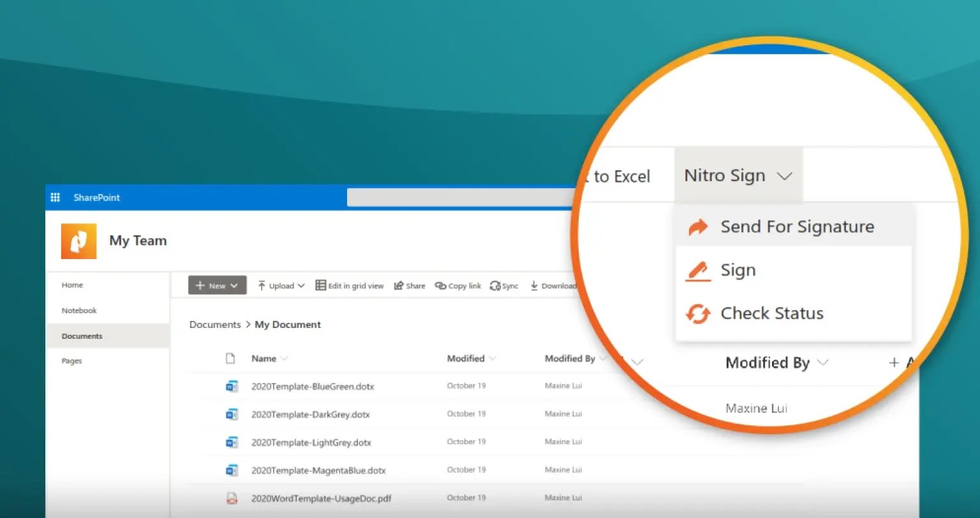980x518 pixels.
Task: Open the SharePoint app launcher waffle icon
Action: pyautogui.click(x=55, y=198)
